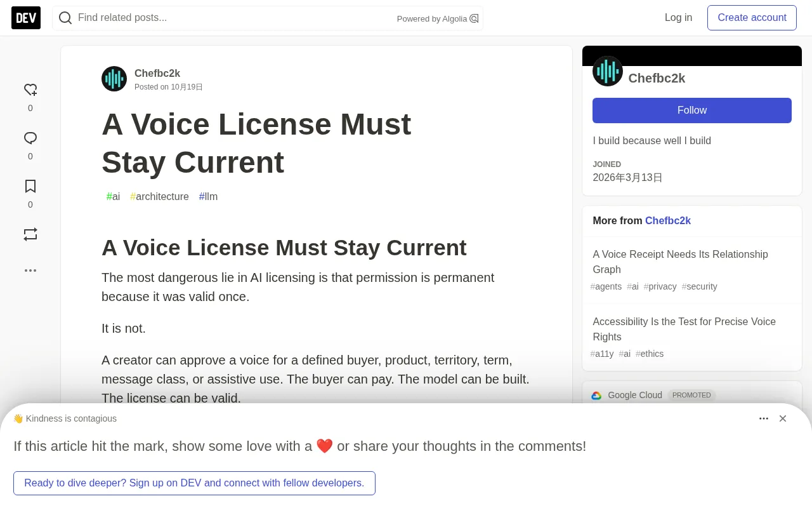Open the #architecture tag
Screen dimensions: 812x508
159,196
